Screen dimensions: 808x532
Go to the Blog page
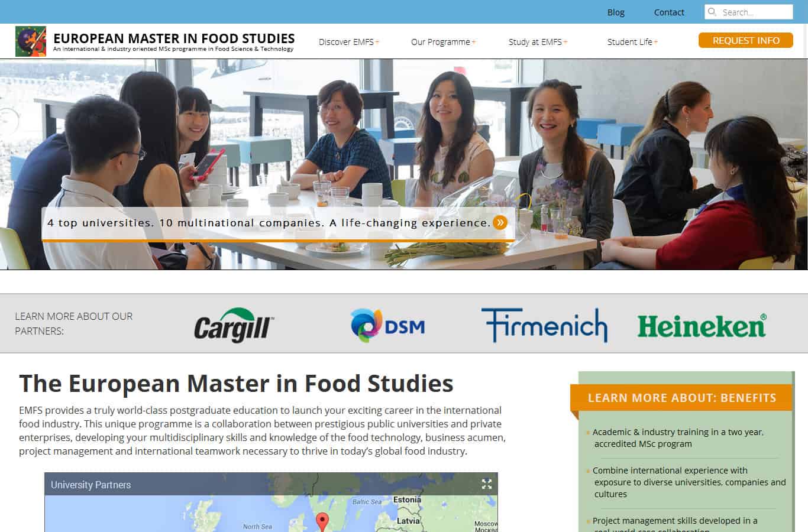(616, 12)
